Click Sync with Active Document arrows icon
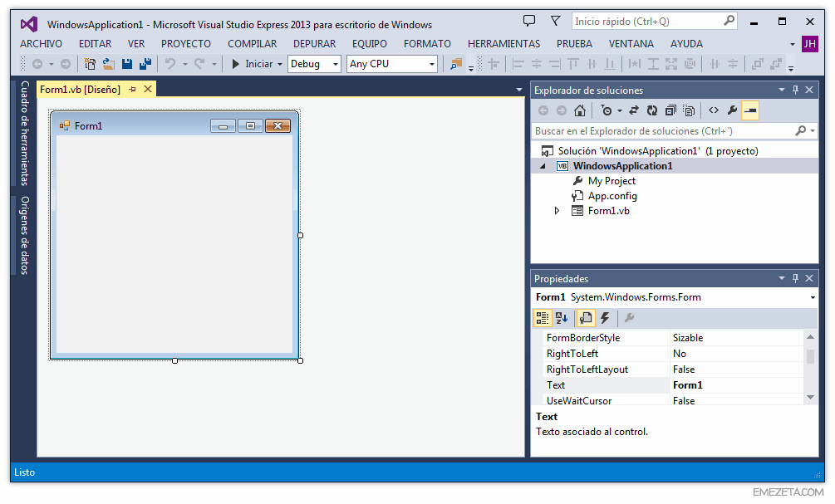Image resolution: width=835 pixels, height=504 pixels. click(634, 110)
